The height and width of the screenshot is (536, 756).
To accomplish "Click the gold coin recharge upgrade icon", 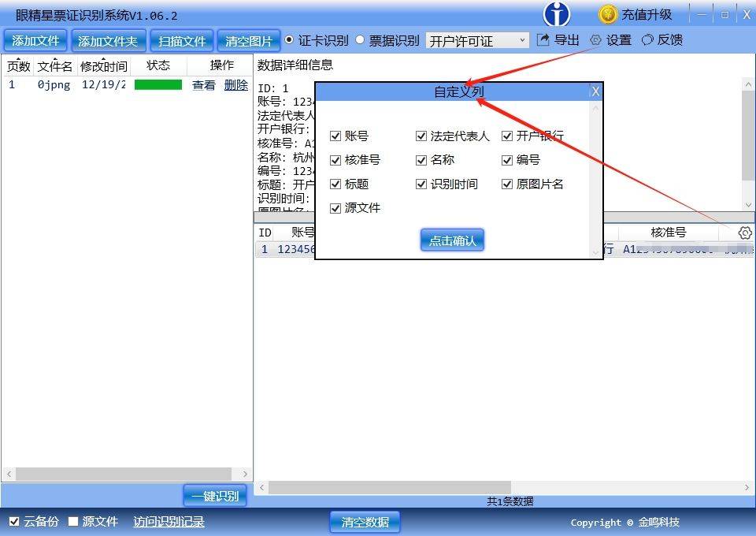I will (x=607, y=14).
